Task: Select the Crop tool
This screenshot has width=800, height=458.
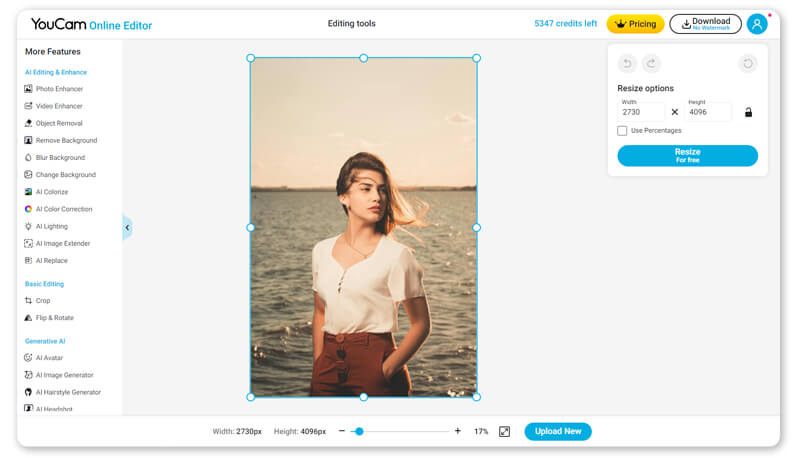Action: 37,300
